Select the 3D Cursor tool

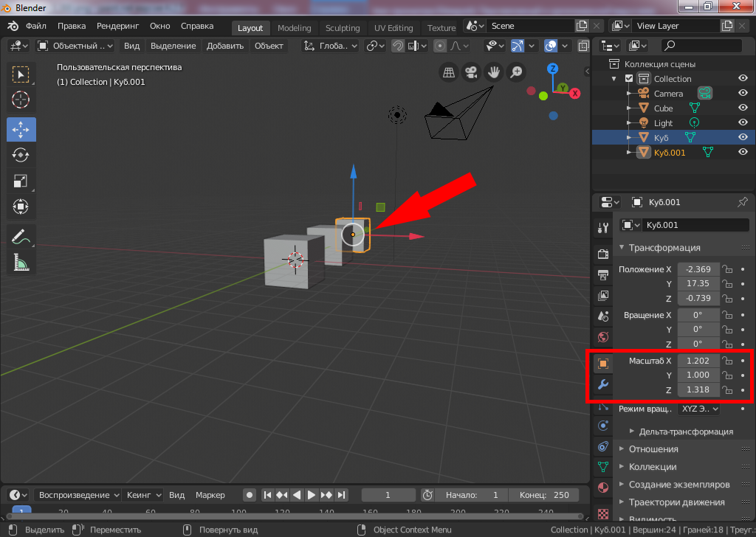[x=21, y=100]
